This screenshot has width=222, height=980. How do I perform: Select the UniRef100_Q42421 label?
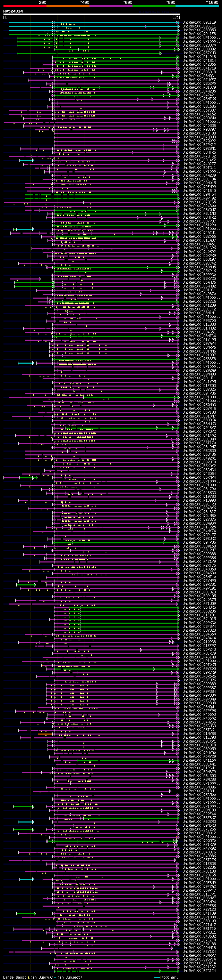point(199,95)
